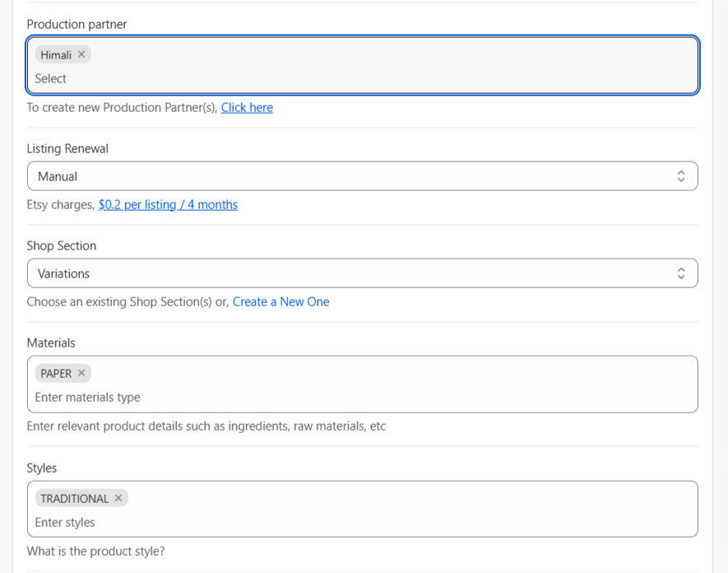Focus the Enter materials type input
The image size is (728, 573).
click(362, 398)
